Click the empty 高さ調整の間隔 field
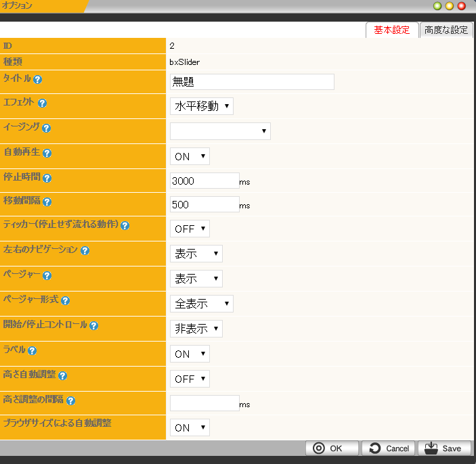476x464 pixels. [204, 403]
